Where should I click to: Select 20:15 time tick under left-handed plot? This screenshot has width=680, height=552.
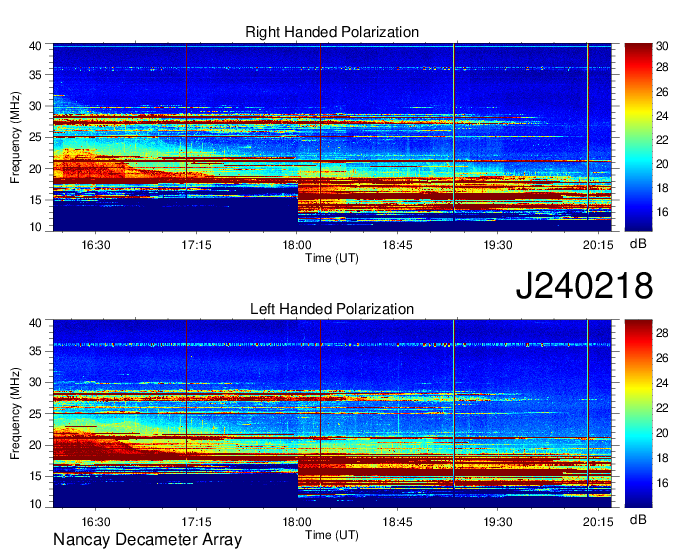click(598, 522)
